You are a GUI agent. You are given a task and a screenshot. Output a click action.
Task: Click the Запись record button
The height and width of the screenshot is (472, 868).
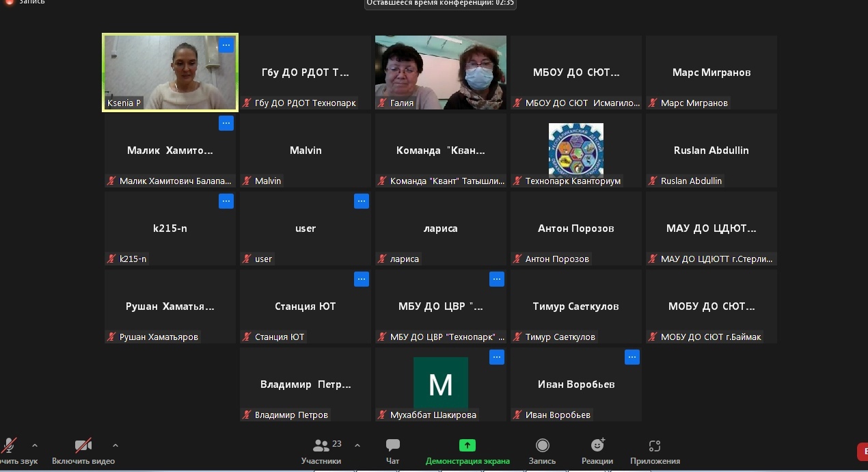[x=542, y=451]
